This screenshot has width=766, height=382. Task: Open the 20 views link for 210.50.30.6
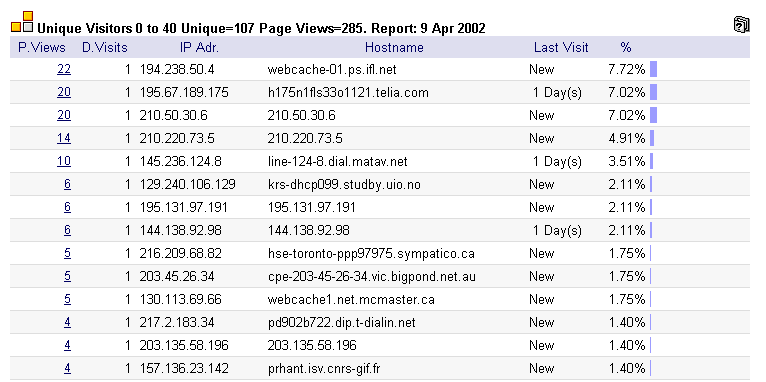(x=64, y=115)
